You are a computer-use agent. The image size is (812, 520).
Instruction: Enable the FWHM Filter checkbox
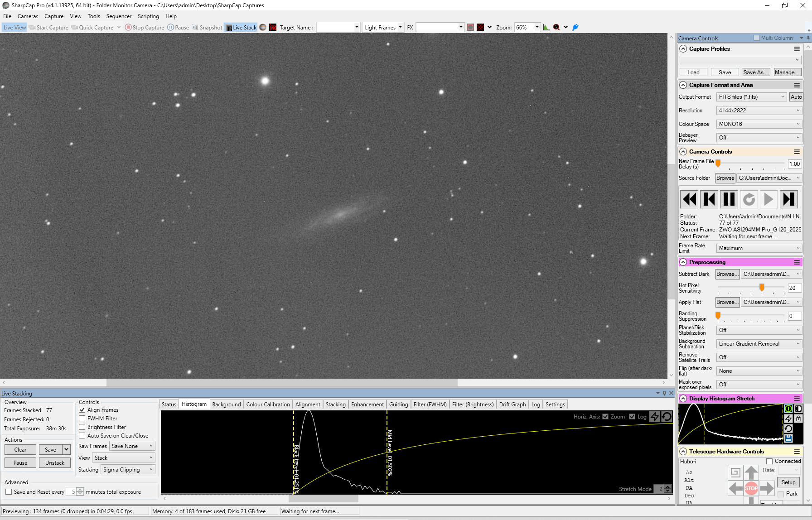[x=82, y=419]
